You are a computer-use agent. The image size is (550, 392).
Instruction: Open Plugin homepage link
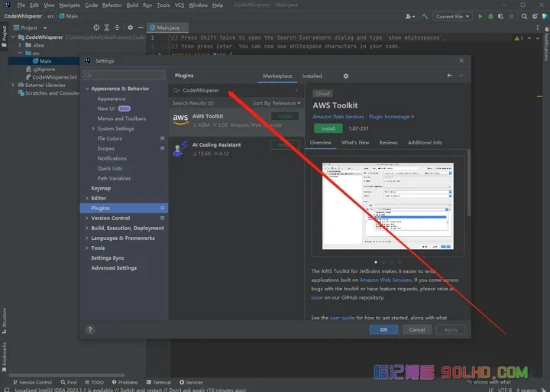pos(391,116)
